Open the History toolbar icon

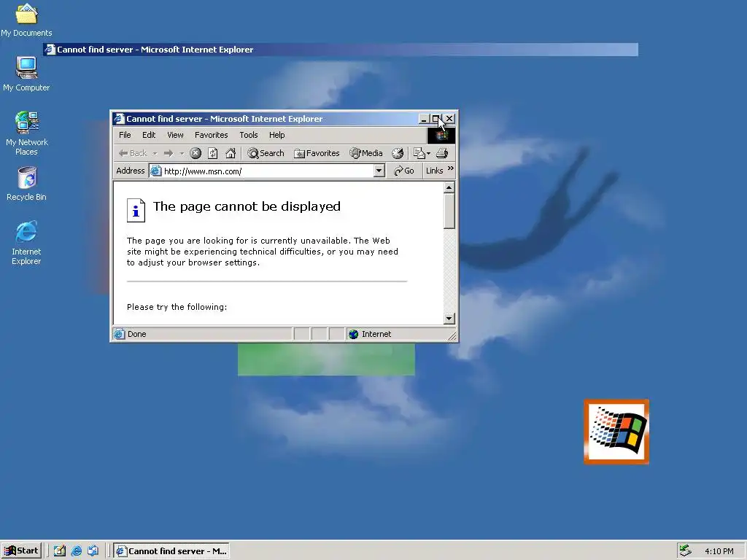point(398,153)
